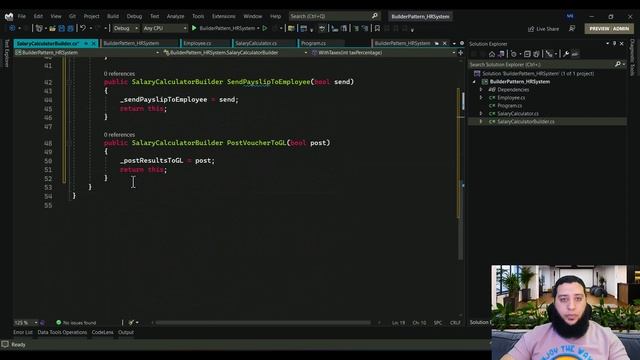Click Switch Views icon in Solution Explorer
This screenshot has height=360, width=640.
click(x=501, y=54)
